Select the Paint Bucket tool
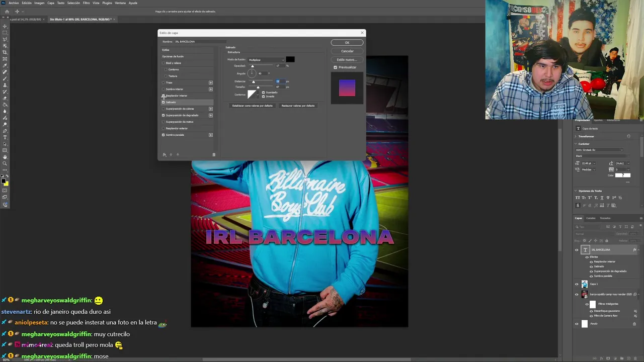644x362 pixels. click(x=5, y=105)
